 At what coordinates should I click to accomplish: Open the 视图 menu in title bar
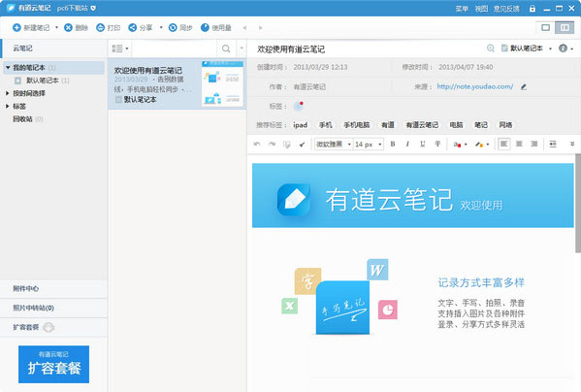(x=481, y=9)
